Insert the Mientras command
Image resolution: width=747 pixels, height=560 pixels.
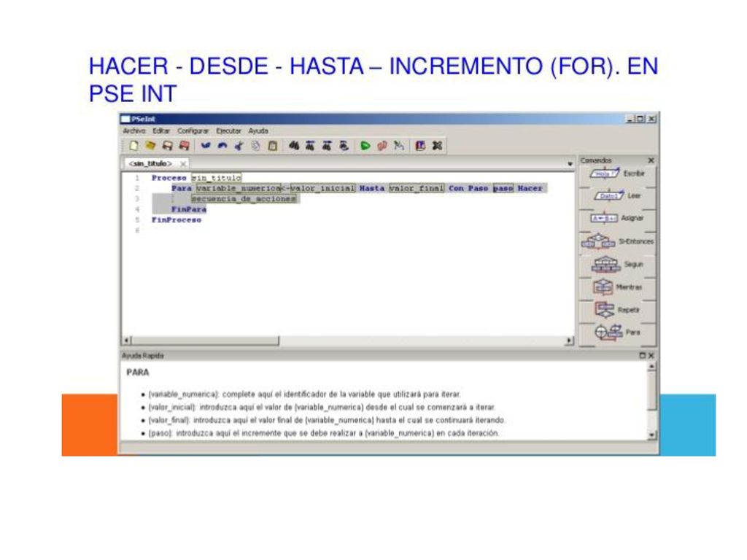(617, 287)
